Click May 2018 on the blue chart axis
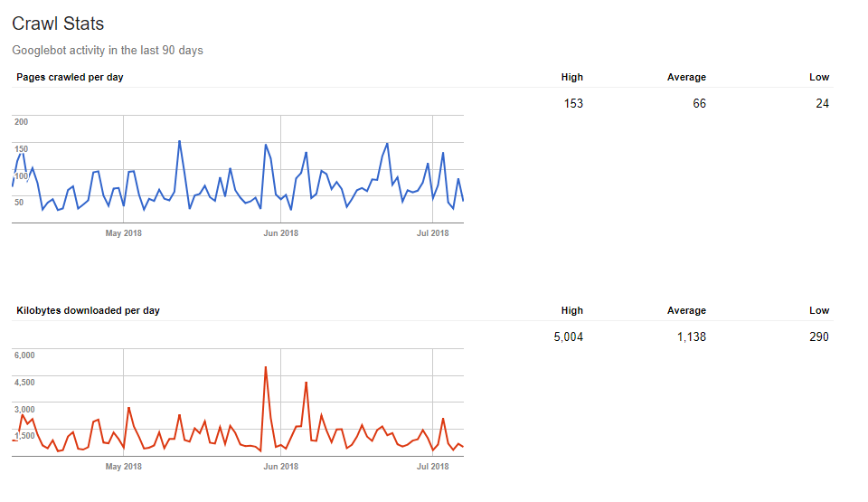Viewport: 868px width, 502px height. (x=124, y=233)
